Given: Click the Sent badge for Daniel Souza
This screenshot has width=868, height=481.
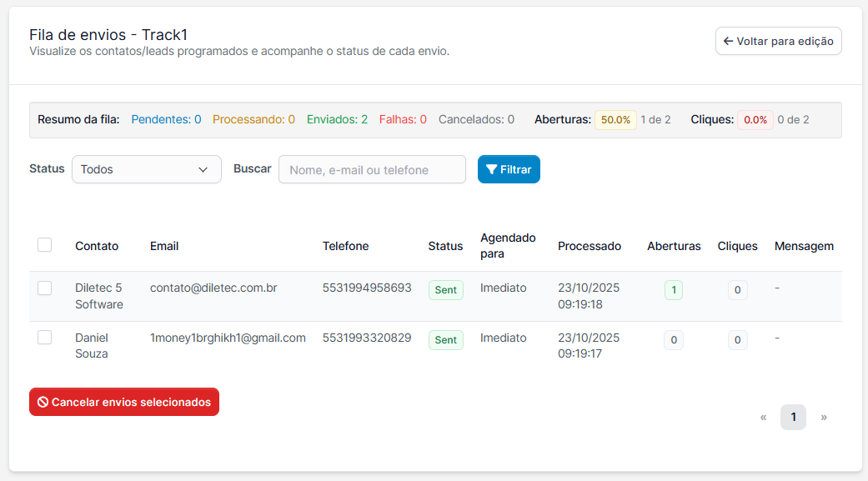Looking at the screenshot, I should (x=445, y=340).
